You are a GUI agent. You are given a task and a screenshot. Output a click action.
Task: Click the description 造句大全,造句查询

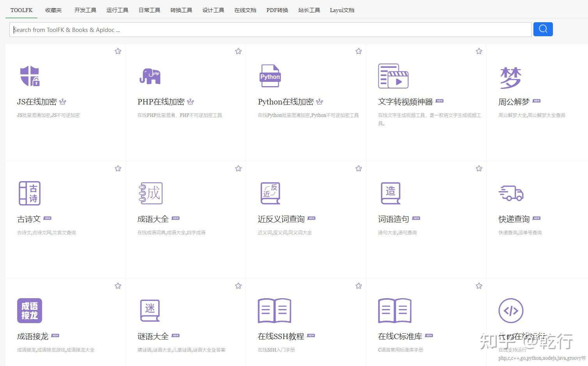pyautogui.click(x=397, y=233)
